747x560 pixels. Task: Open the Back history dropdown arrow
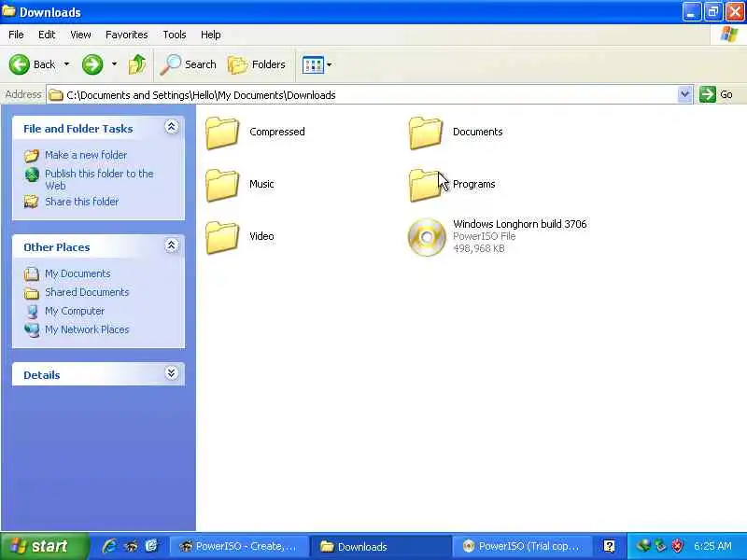(66, 64)
